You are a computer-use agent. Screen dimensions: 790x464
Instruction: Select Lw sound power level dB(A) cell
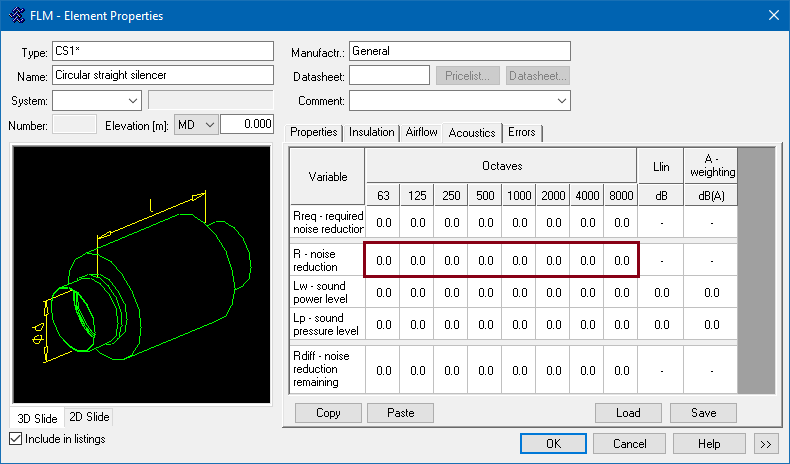711,293
